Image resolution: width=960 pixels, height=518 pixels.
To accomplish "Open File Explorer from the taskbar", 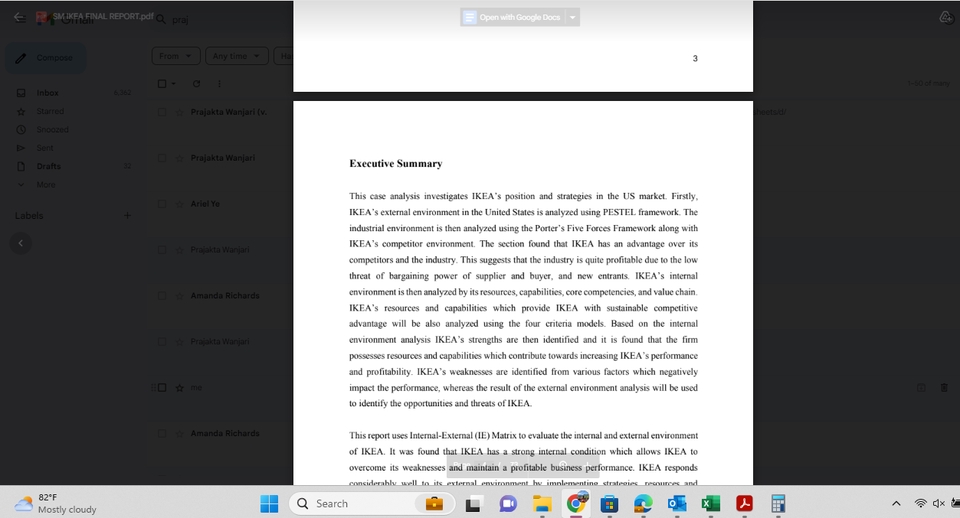I will 542,504.
